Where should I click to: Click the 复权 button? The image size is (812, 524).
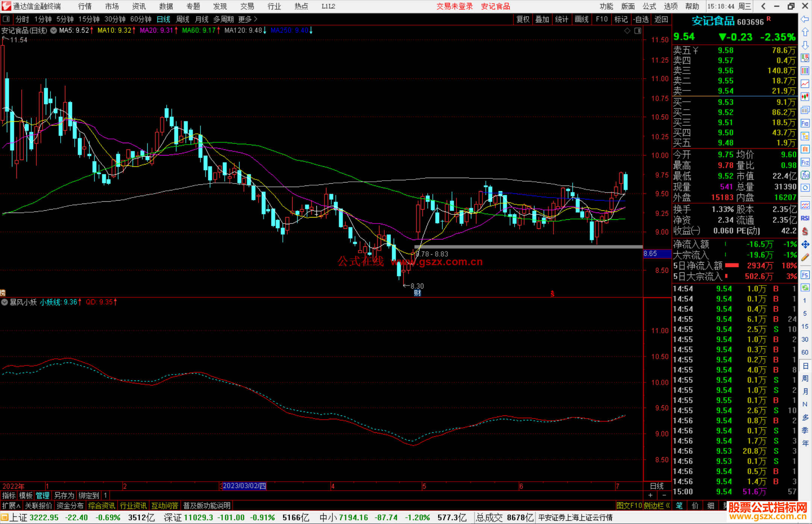523,19
